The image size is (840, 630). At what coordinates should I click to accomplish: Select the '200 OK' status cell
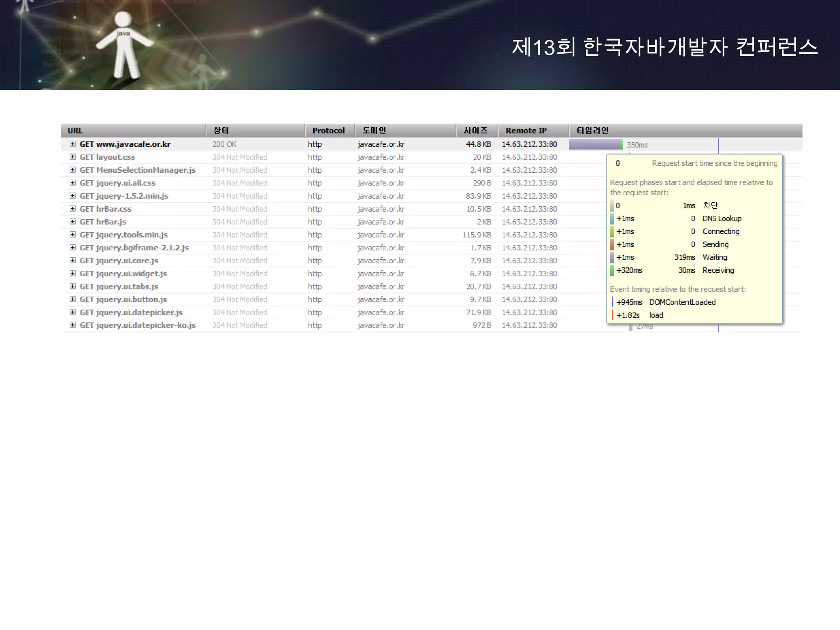click(224, 144)
